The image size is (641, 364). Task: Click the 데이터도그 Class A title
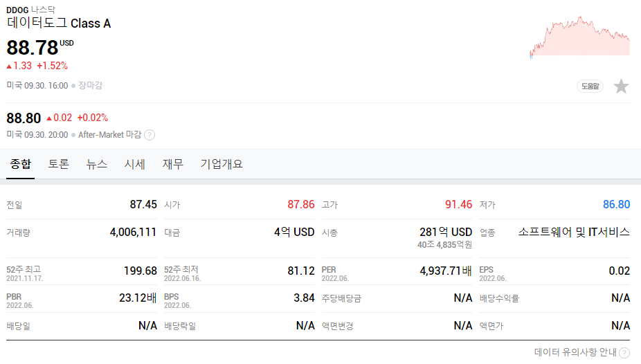tap(59, 24)
